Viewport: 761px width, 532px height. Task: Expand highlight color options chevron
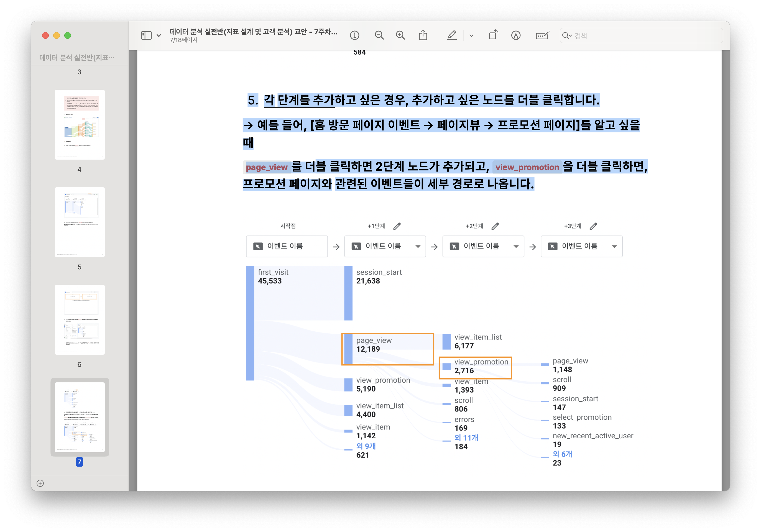[x=471, y=35]
